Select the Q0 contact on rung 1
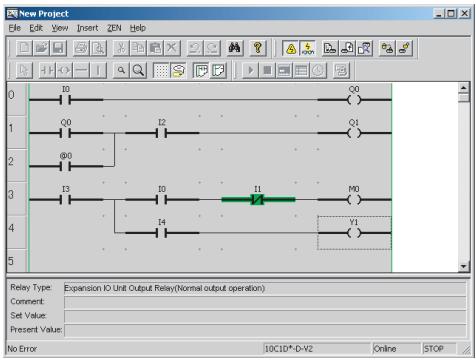The image size is (476, 360). tap(66, 133)
